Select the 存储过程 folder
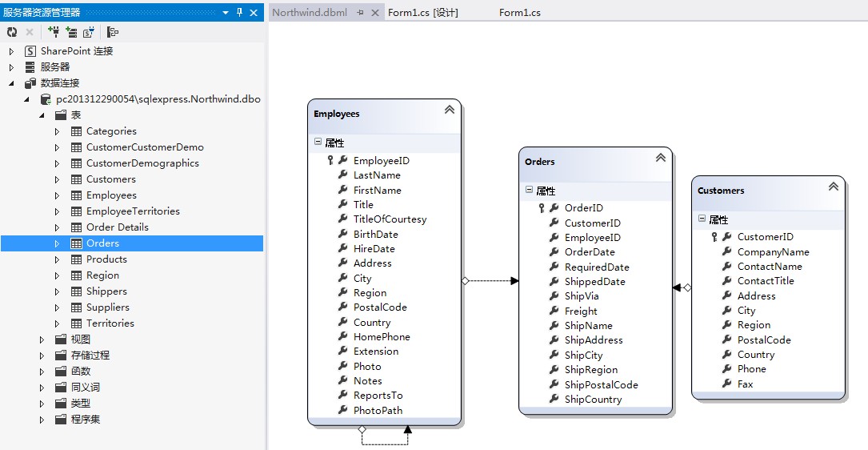 90,356
